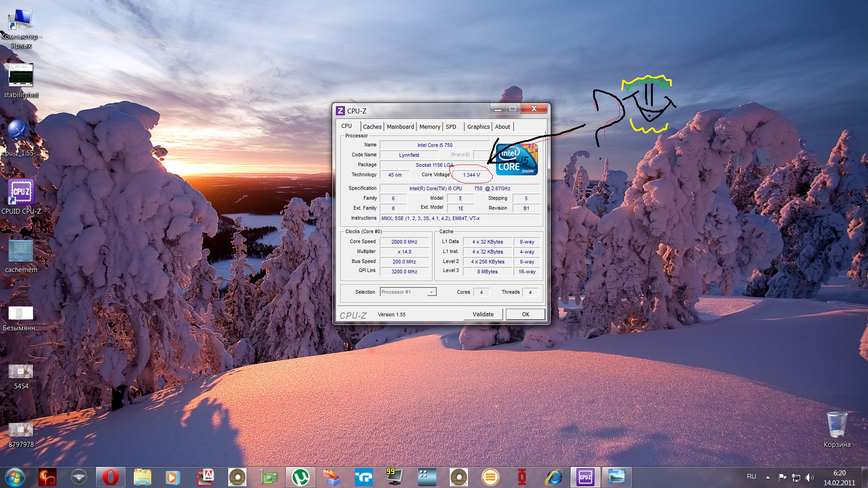Viewport: 868px width, 488px height.
Task: Click the Show Desktop strip at taskbar end
Action: coord(864,477)
